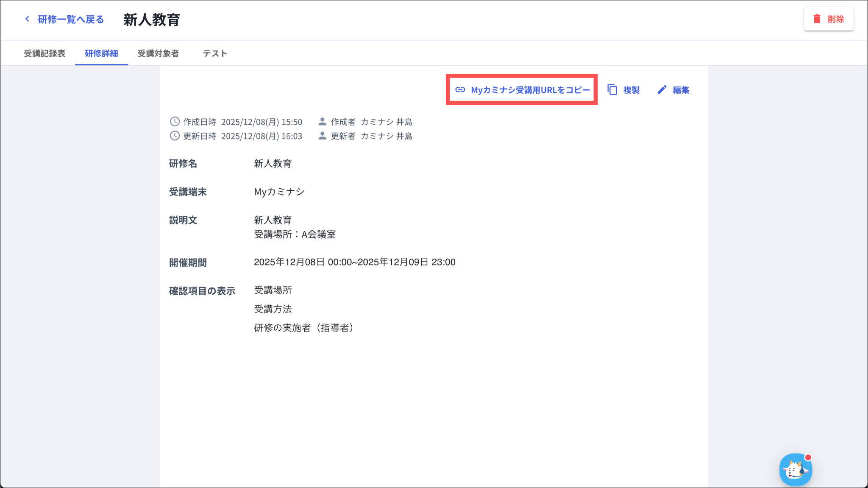Click the link icon beside Myカミナシ受講用URL

(x=460, y=90)
